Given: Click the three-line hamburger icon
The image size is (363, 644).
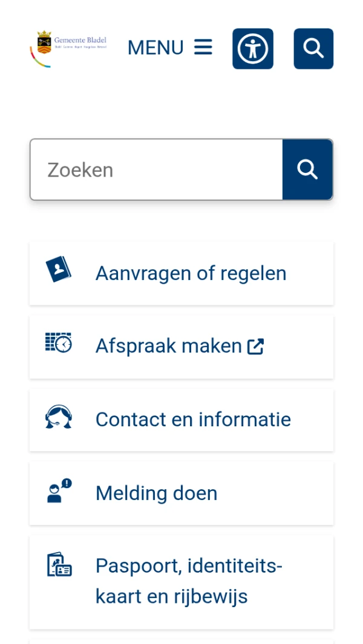Looking at the screenshot, I should 203,47.
